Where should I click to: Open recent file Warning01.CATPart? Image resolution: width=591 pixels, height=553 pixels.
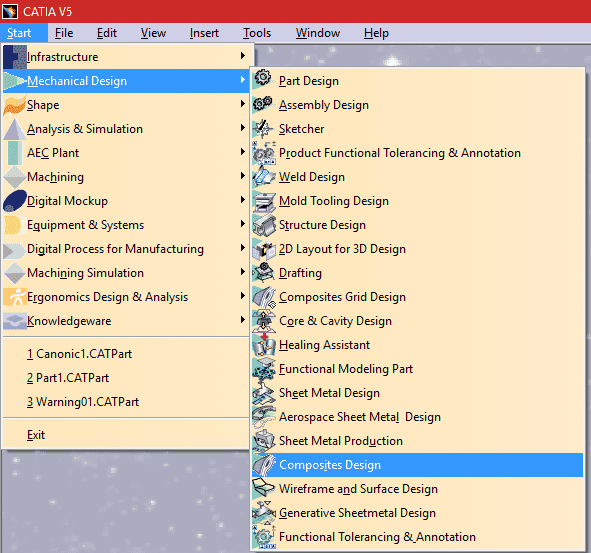point(83,402)
